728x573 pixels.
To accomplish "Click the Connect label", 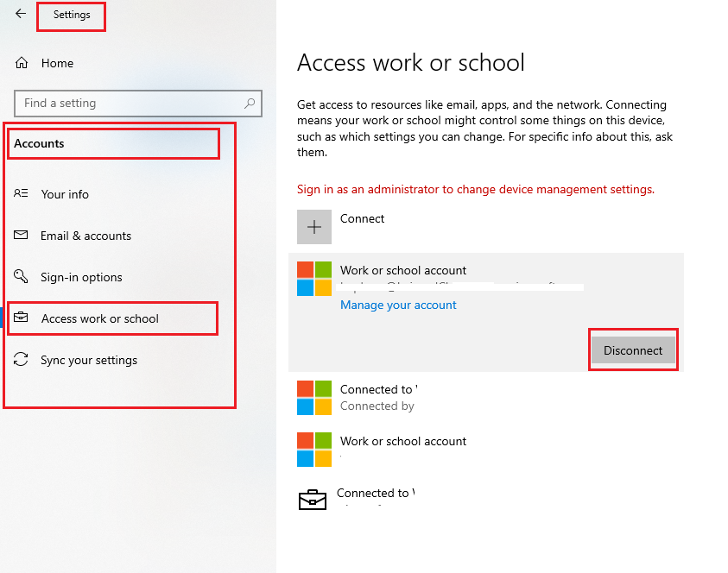I will tap(362, 218).
